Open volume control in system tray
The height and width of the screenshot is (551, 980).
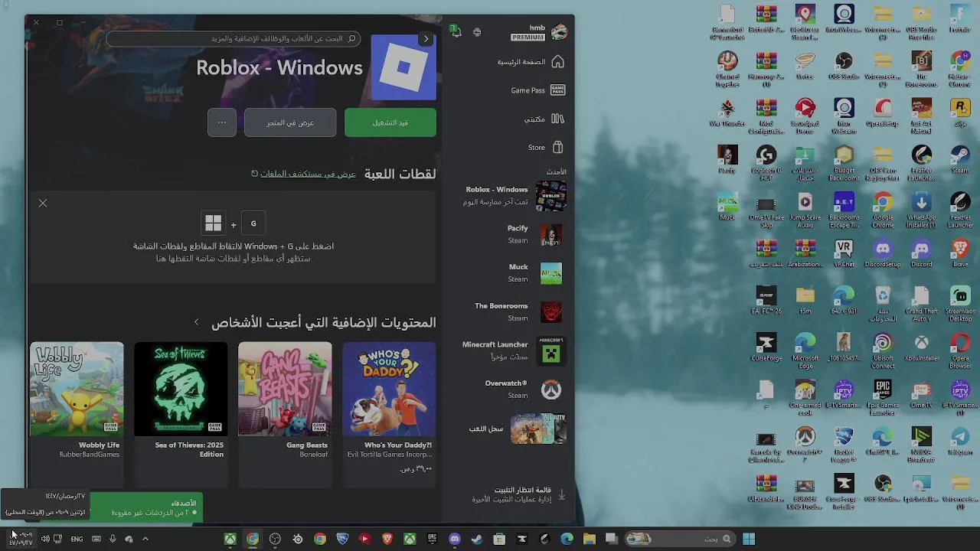click(x=44, y=539)
